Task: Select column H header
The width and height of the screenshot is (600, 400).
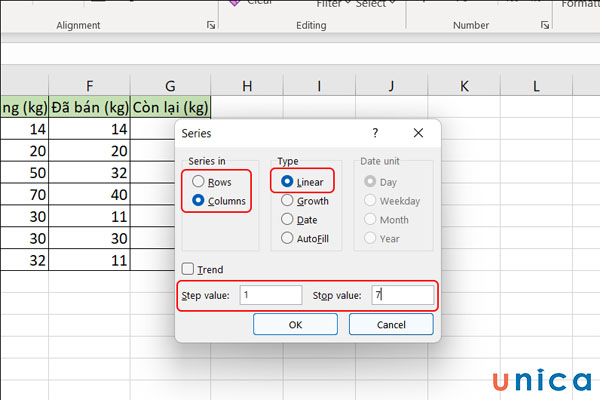Action: point(247,87)
